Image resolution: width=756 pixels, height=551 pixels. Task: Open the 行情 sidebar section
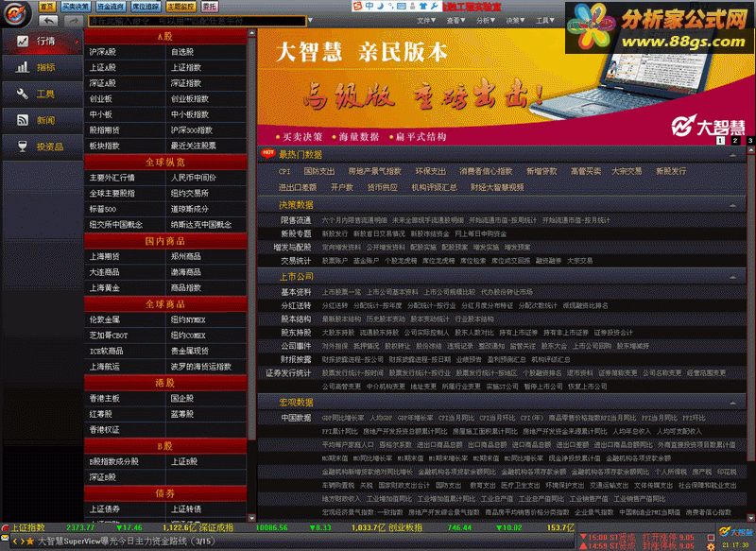point(43,41)
